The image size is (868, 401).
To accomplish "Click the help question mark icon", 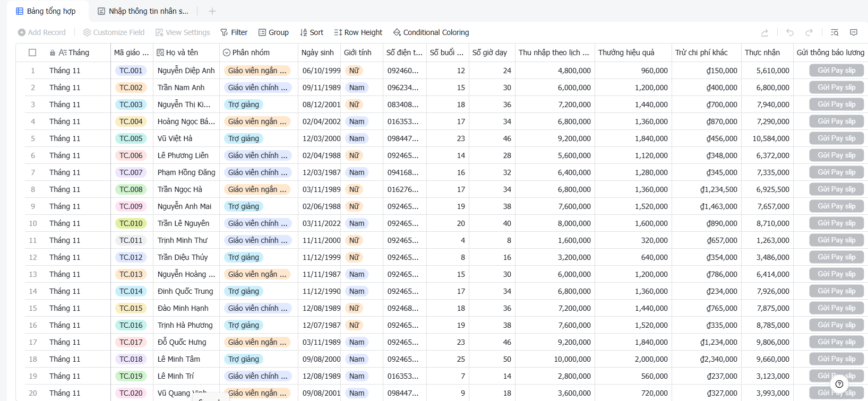I will (x=839, y=384).
